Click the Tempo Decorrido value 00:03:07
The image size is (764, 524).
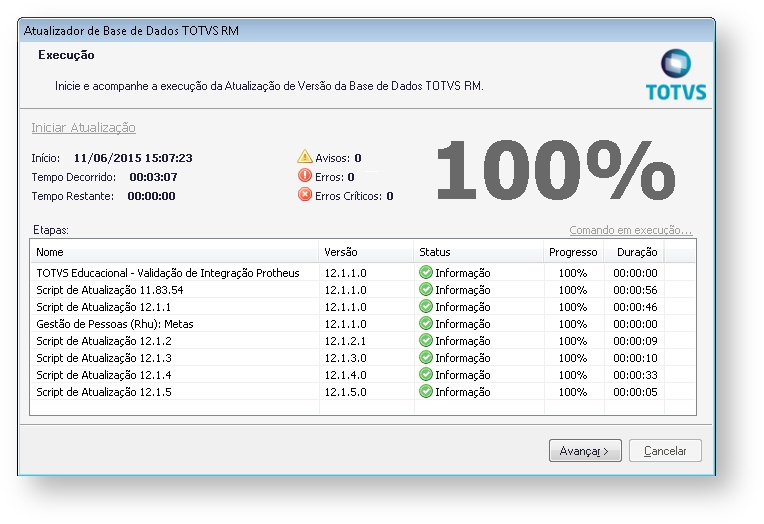[153, 177]
